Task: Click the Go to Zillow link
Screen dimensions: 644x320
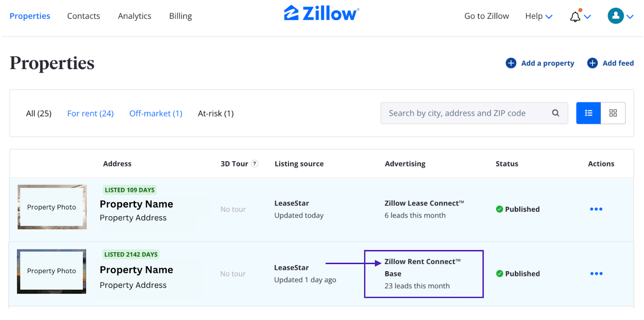Action: tap(486, 16)
